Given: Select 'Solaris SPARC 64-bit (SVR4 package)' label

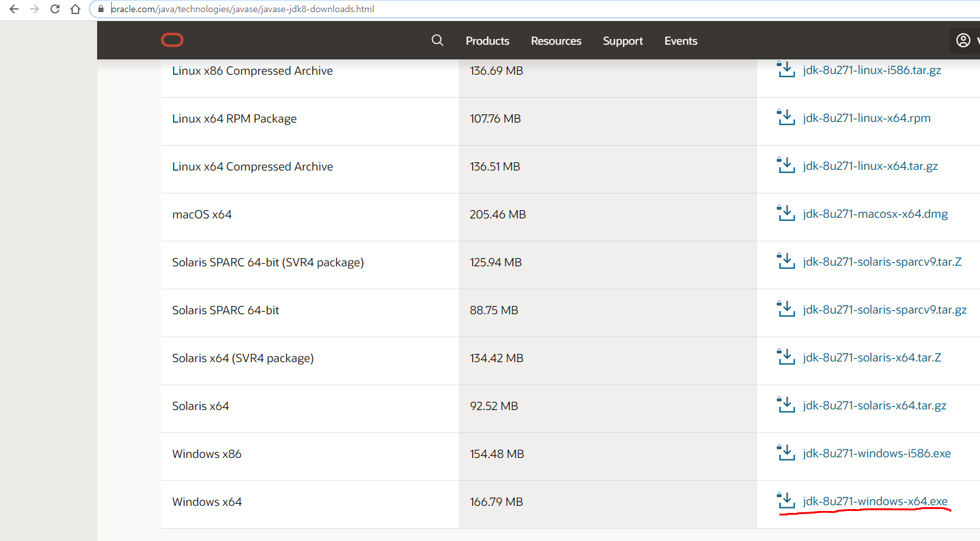Looking at the screenshot, I should click(268, 263).
